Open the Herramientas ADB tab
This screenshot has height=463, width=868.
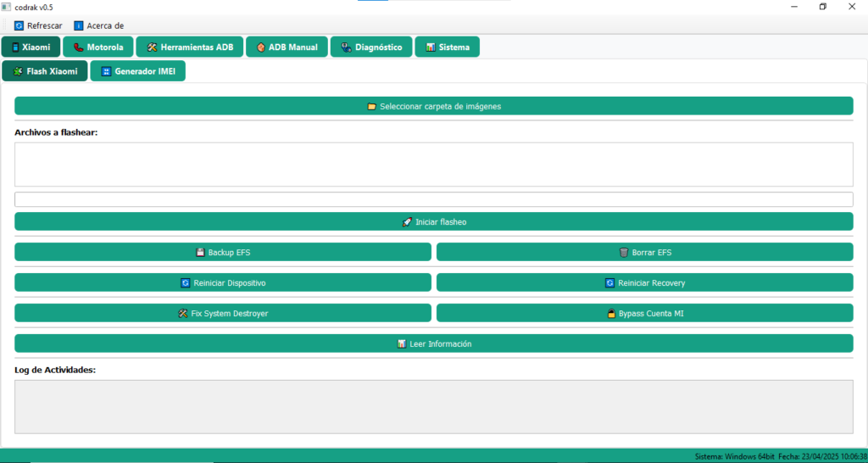click(x=190, y=47)
